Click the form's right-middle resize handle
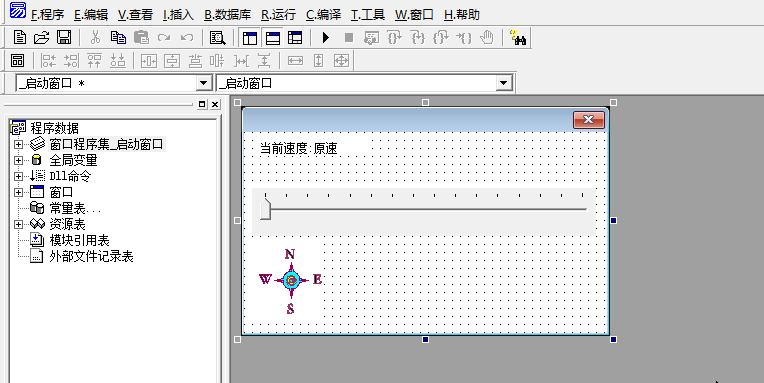This screenshot has height=383, width=764. [x=613, y=221]
